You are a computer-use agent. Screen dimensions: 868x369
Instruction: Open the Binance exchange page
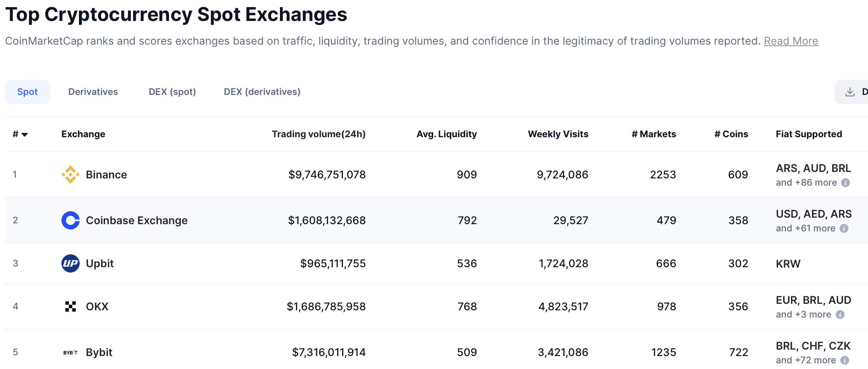click(x=106, y=174)
